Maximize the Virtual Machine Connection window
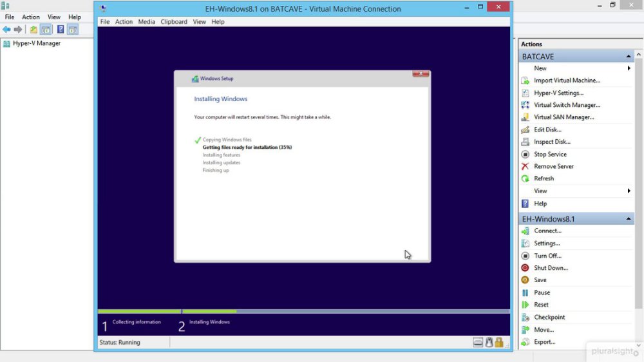This screenshot has width=644, height=362. (480, 7)
